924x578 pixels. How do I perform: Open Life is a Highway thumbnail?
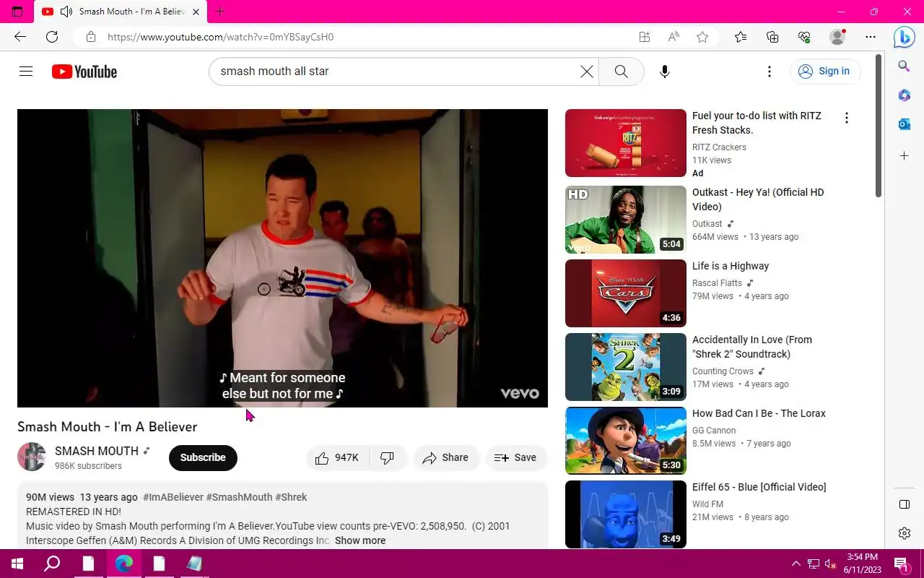626,293
